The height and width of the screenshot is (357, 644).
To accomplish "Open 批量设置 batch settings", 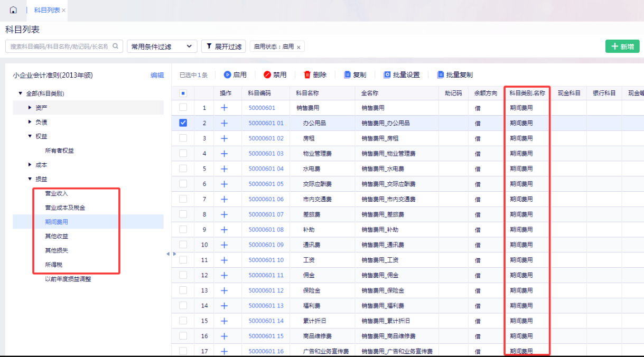I will [x=402, y=75].
